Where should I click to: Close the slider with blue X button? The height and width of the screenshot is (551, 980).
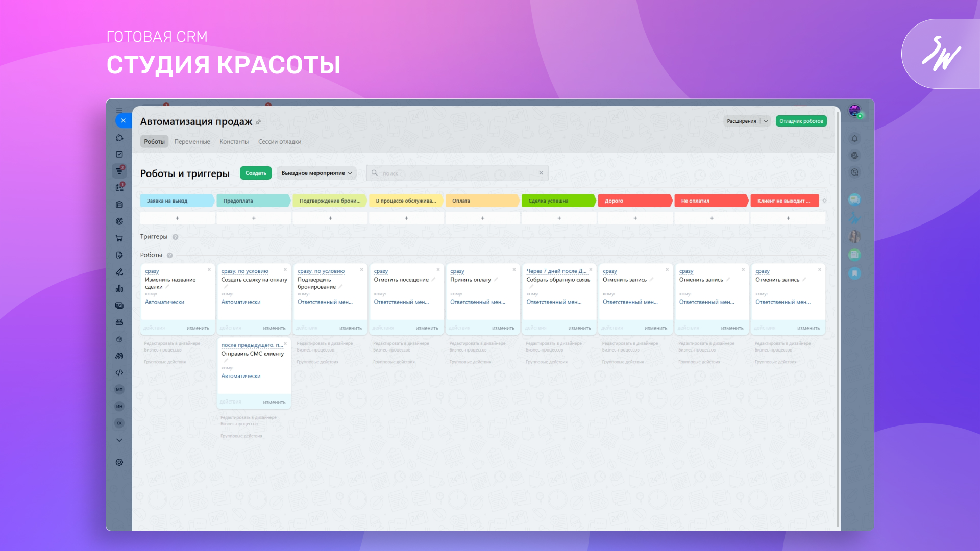[123, 121]
